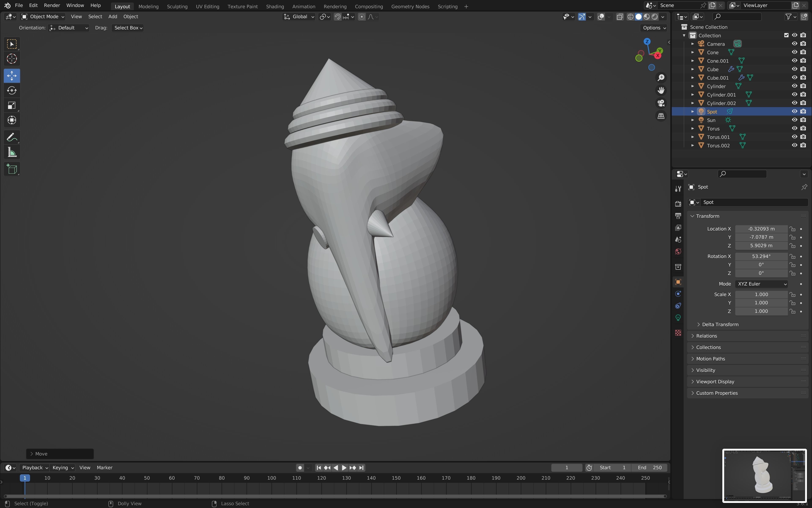Viewport: 812px width, 508px height.
Task: Lock the Location X value
Action: (793, 229)
